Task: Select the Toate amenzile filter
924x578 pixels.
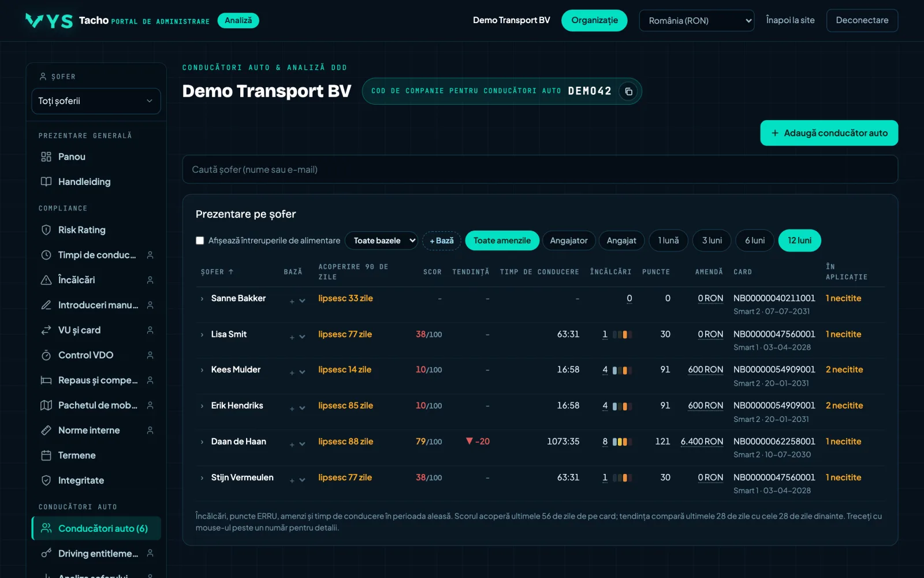Action: (502, 240)
